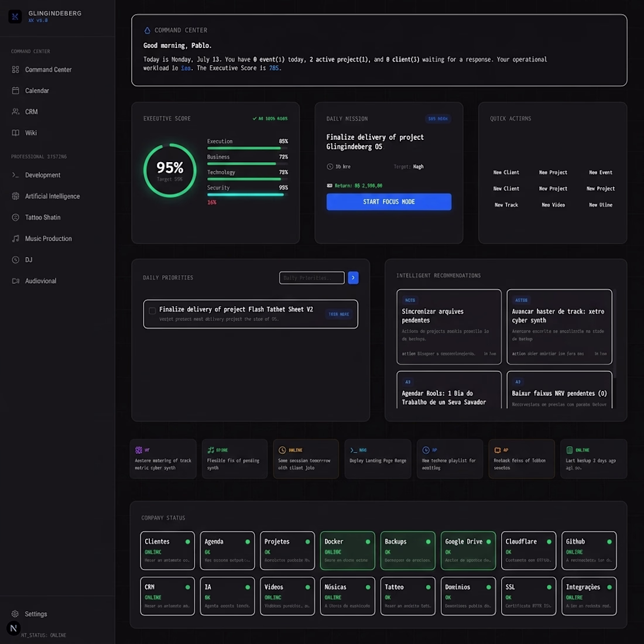Start Focus Mode
This screenshot has width=644, height=644.
click(x=389, y=202)
